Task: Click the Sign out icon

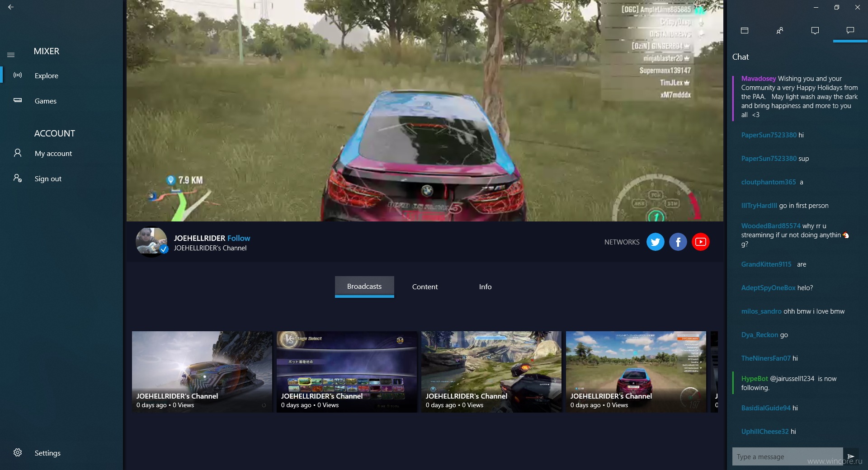Action: tap(18, 178)
